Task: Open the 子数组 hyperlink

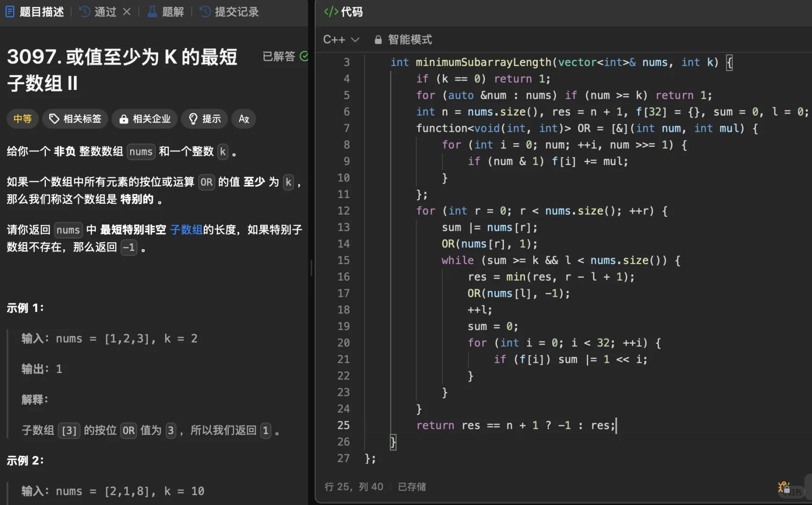Action: click(x=186, y=230)
